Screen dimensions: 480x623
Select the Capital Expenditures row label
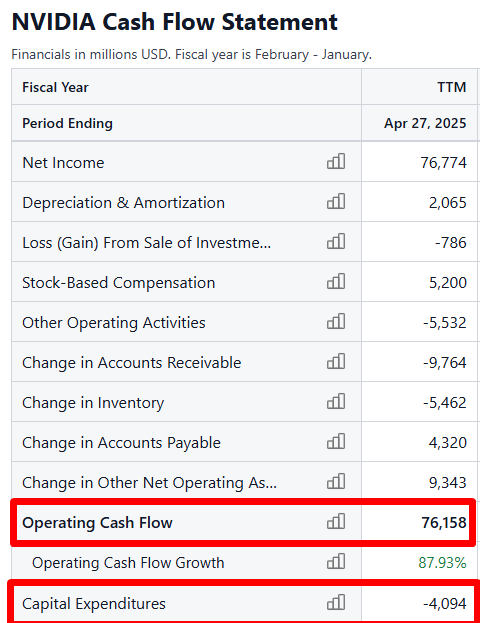[94, 604]
